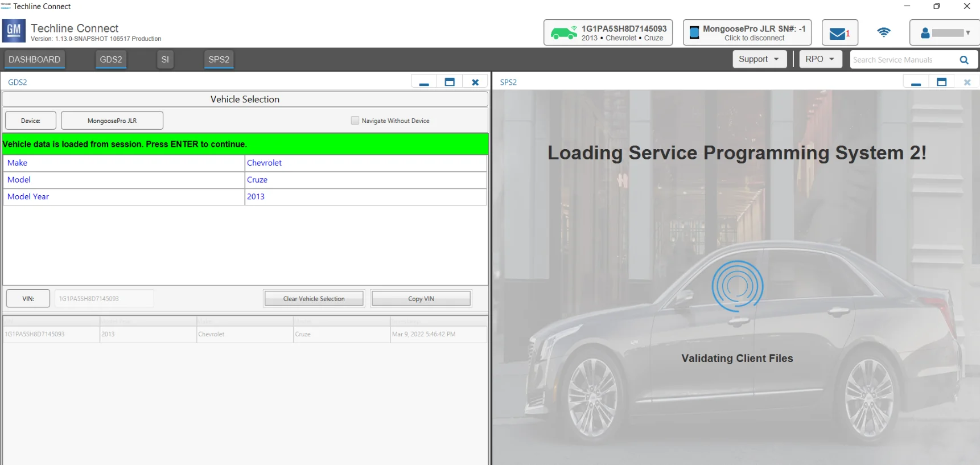Minimize the SPS2 panel
The height and width of the screenshot is (465, 980).
916,83
